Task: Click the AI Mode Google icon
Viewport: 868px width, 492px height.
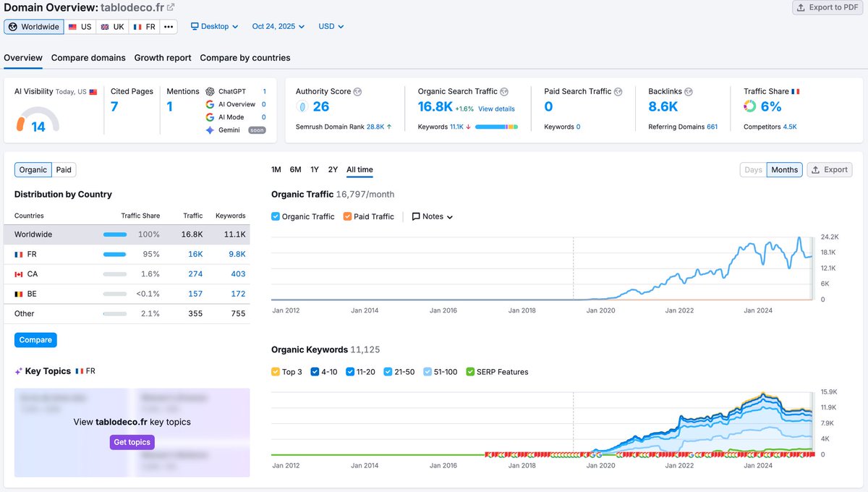Action: click(210, 117)
